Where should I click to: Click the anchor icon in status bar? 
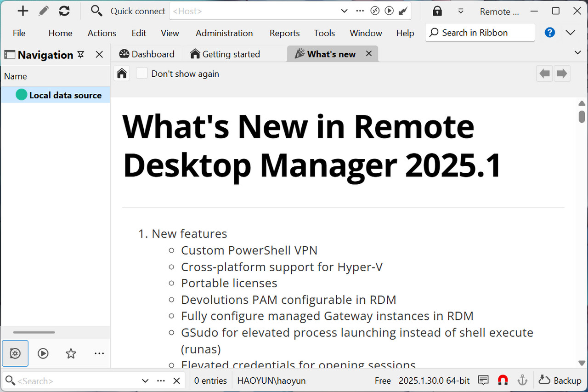(522, 380)
